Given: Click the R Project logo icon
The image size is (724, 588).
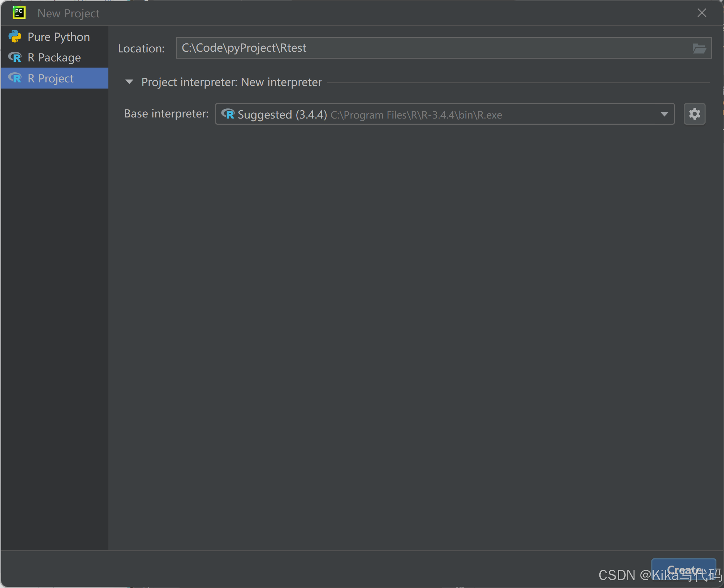Looking at the screenshot, I should tap(15, 78).
